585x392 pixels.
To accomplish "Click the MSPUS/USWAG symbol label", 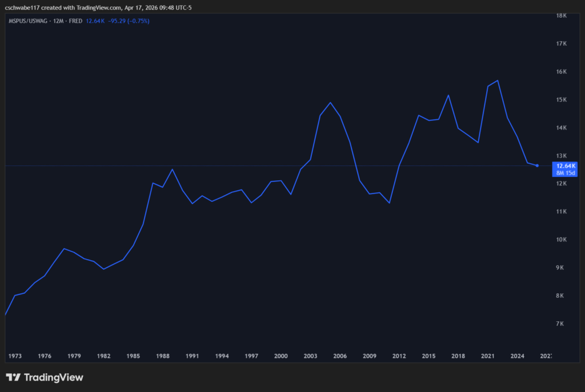I will pyautogui.click(x=26, y=21).
